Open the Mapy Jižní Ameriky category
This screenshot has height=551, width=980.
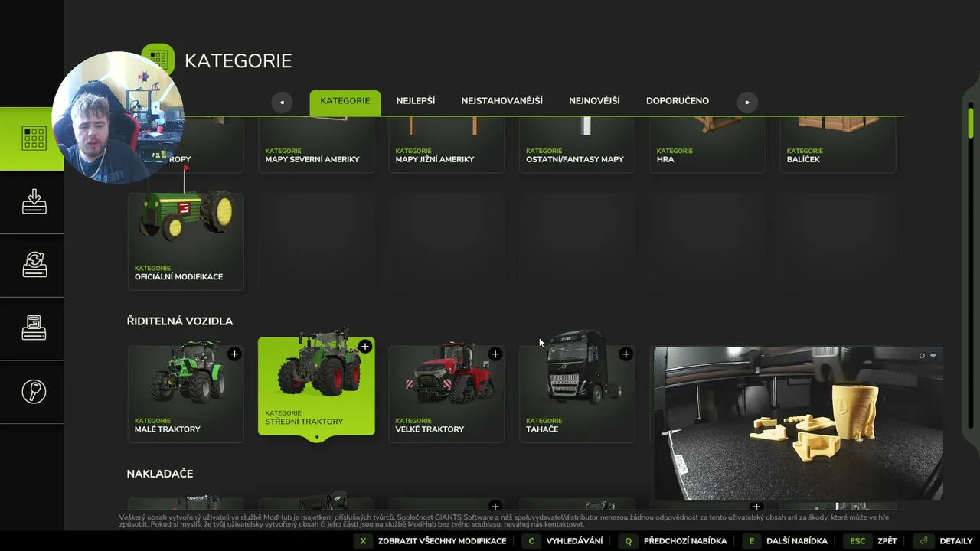pyautogui.click(x=446, y=145)
